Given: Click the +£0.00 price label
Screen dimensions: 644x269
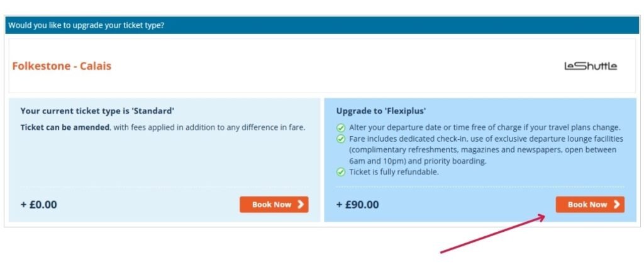Looking at the screenshot, I should pyautogui.click(x=39, y=204).
